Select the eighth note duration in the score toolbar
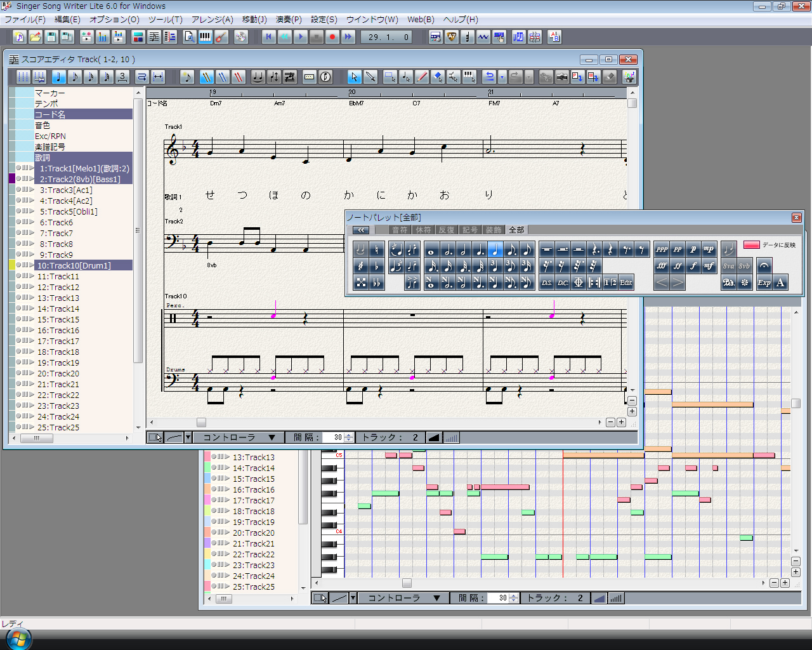 pos(75,77)
